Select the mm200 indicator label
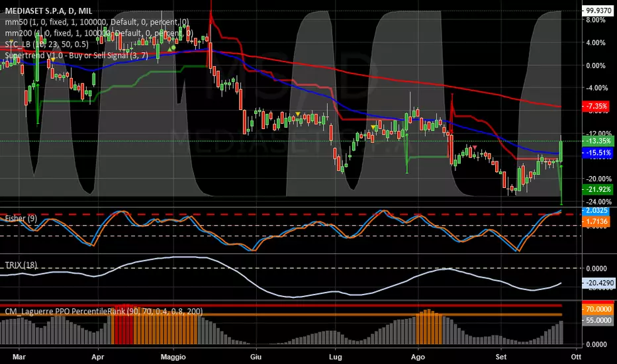This screenshot has height=364, width=617. [x=99, y=33]
